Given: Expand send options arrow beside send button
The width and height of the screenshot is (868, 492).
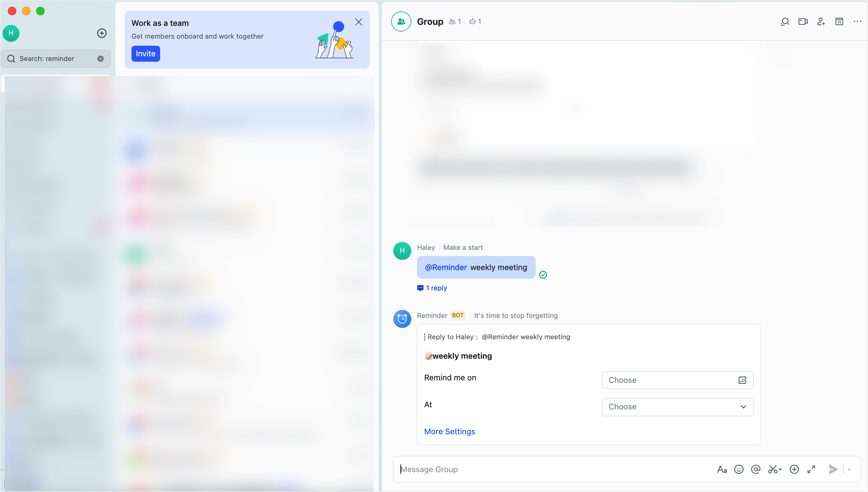Looking at the screenshot, I should 849,469.
